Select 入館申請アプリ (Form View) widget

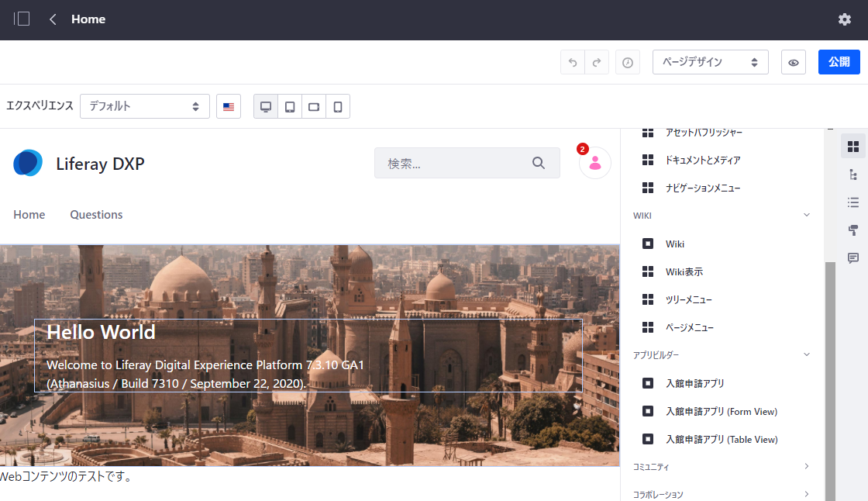click(x=722, y=411)
